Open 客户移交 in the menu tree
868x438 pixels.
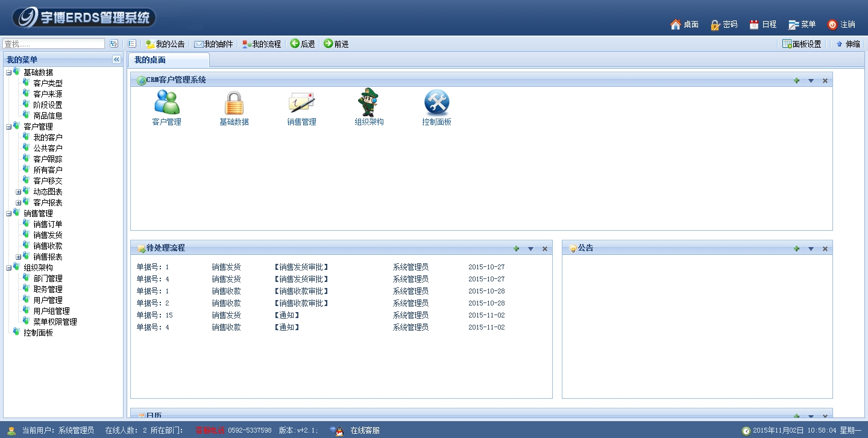48,181
